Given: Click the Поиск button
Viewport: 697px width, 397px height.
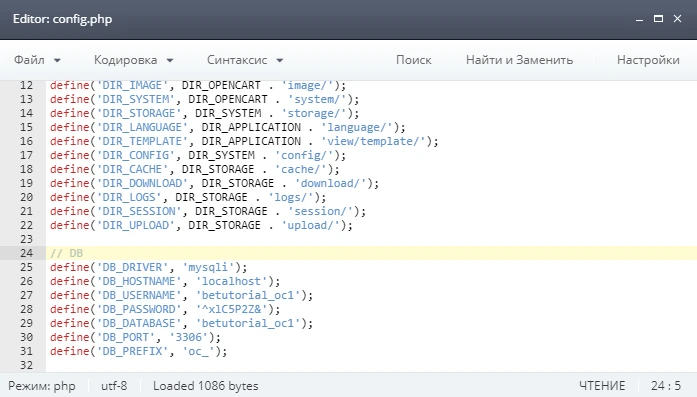Looking at the screenshot, I should tap(413, 60).
